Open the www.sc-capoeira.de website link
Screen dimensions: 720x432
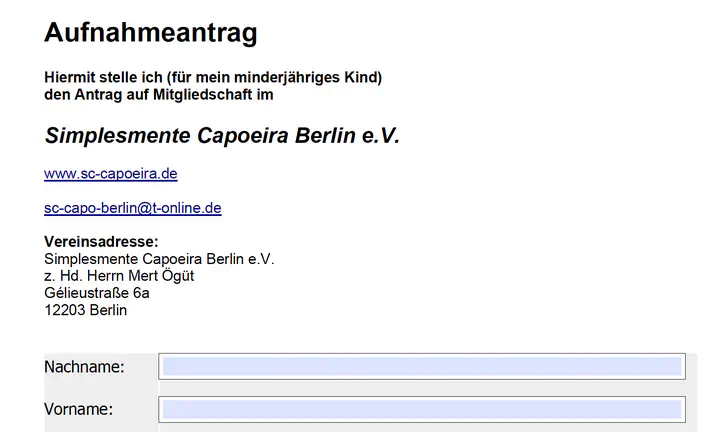[111, 174]
